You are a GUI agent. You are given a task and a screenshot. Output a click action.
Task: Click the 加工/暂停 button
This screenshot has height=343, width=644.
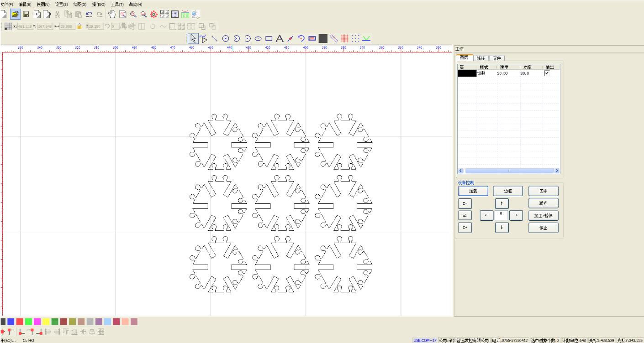coord(544,215)
